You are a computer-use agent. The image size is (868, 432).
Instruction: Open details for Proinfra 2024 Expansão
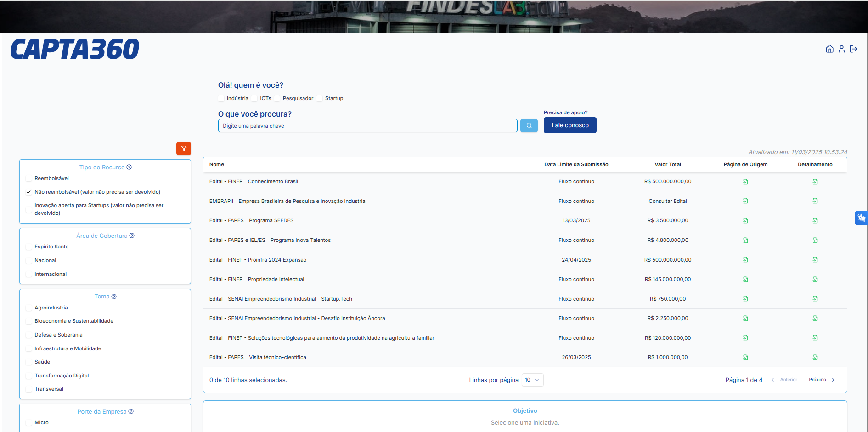[x=815, y=260]
